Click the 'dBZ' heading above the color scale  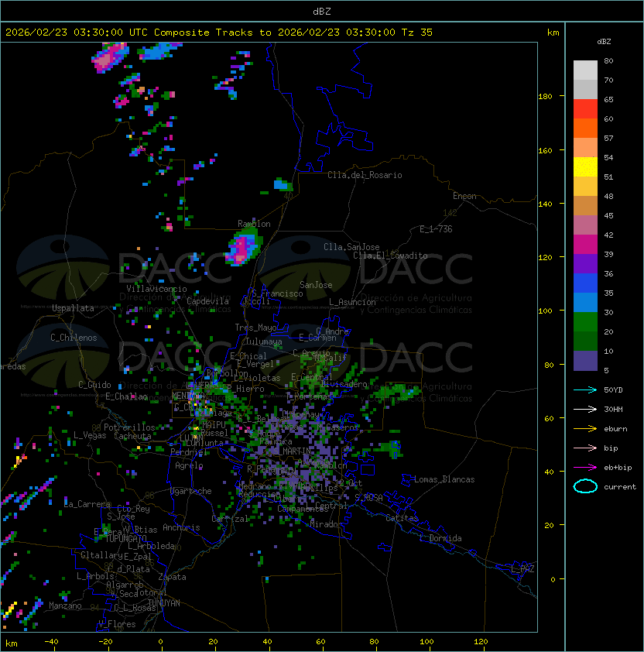tap(604, 42)
